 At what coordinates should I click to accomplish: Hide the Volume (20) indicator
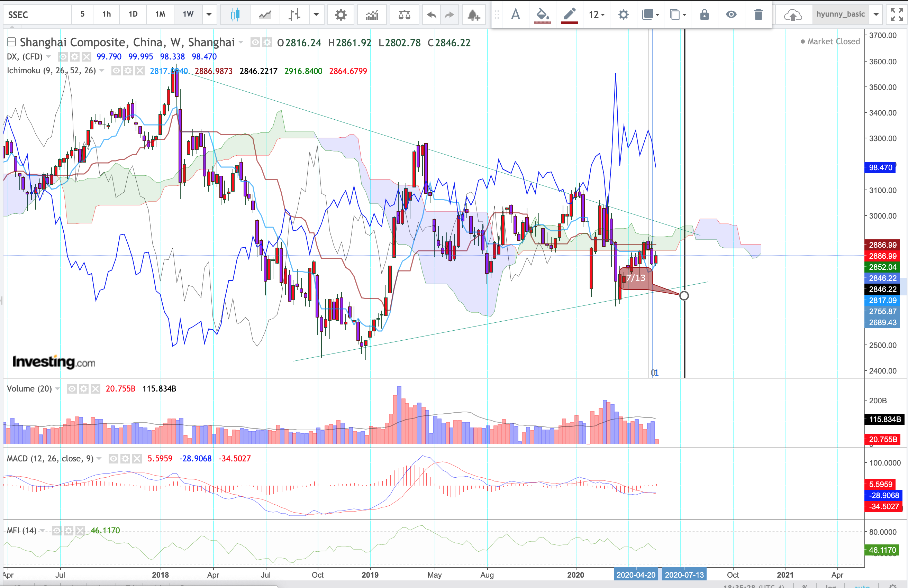coord(72,389)
